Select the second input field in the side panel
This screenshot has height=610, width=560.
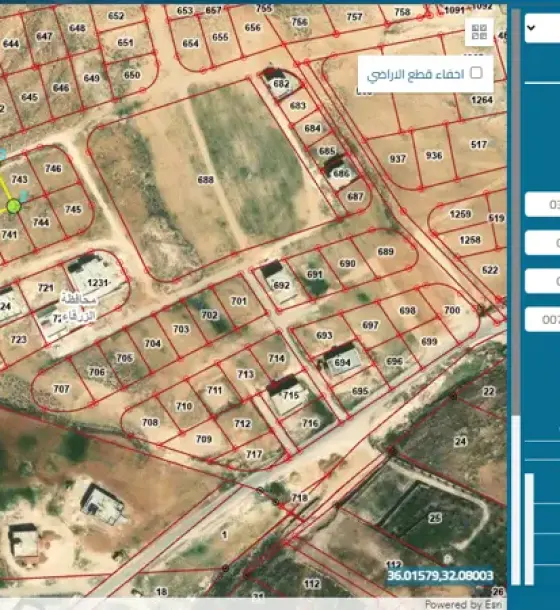pos(543,243)
